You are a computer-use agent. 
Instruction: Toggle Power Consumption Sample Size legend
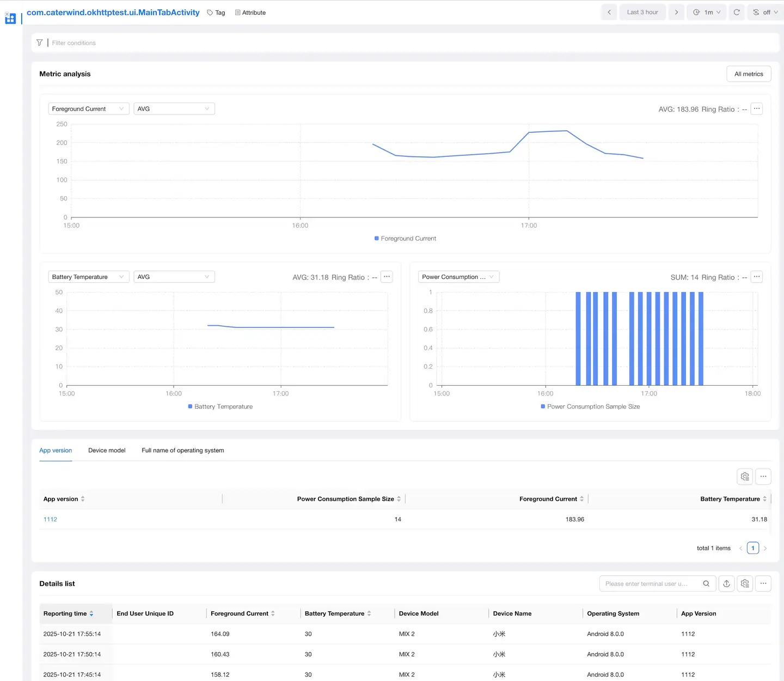pyautogui.click(x=590, y=406)
